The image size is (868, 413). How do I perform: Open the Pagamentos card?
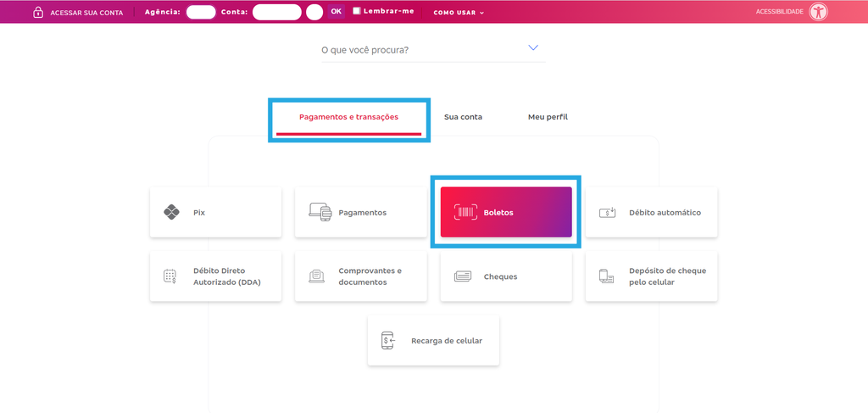pyautogui.click(x=360, y=213)
